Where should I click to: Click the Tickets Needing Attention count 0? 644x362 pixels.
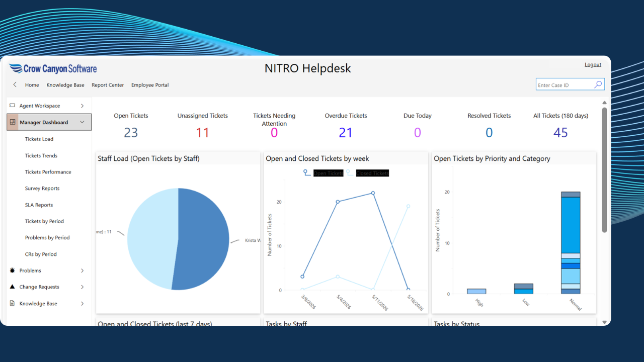point(274,133)
